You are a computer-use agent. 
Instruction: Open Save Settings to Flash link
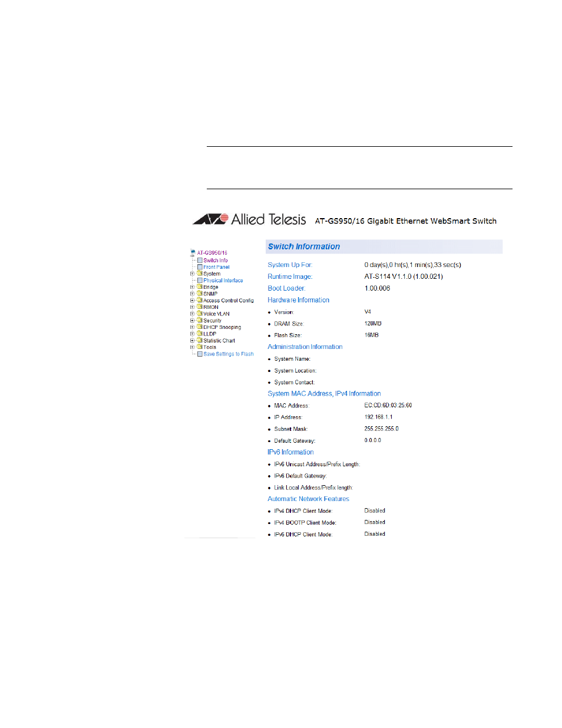pyautogui.click(x=229, y=354)
